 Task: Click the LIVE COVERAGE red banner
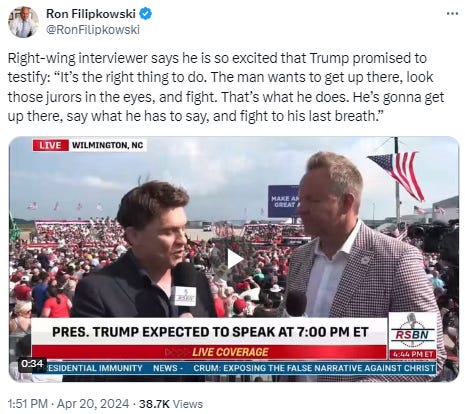(210, 352)
